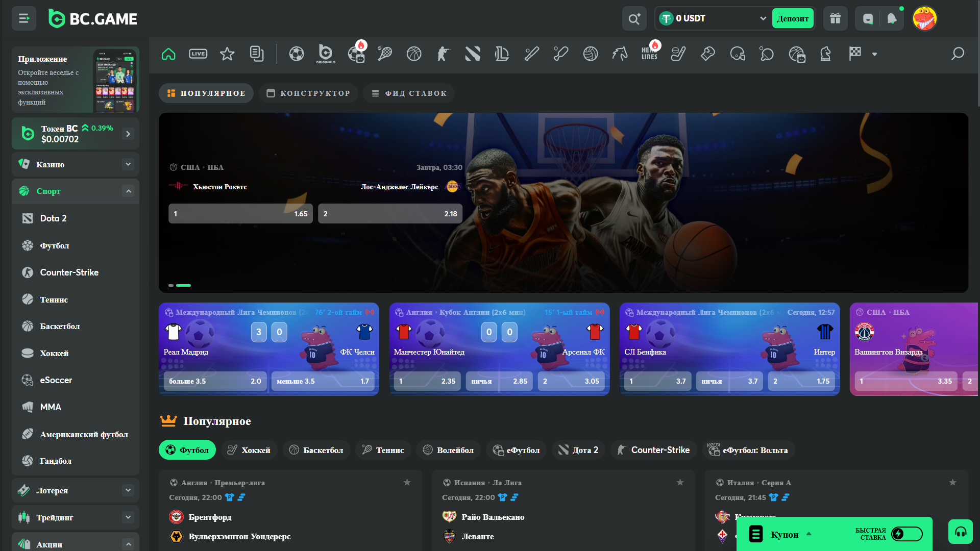The width and height of the screenshot is (980, 551).
Task: Open the user avatar profile
Action: click(924, 19)
